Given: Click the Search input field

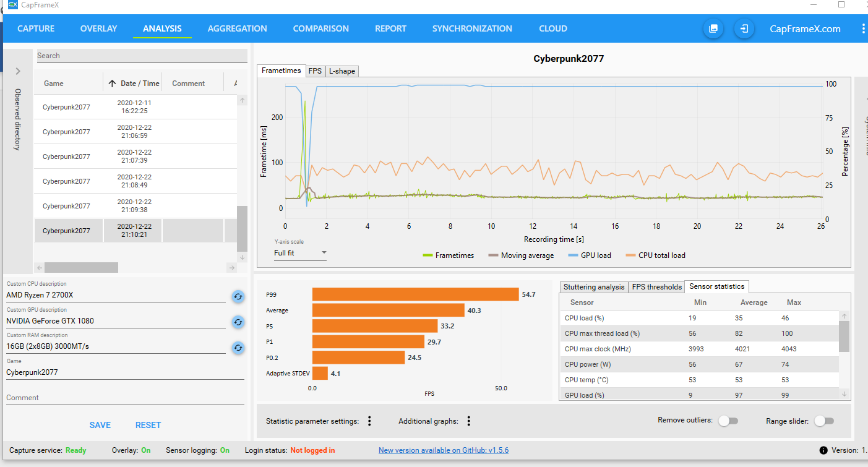Looking at the screenshot, I should click(x=142, y=56).
